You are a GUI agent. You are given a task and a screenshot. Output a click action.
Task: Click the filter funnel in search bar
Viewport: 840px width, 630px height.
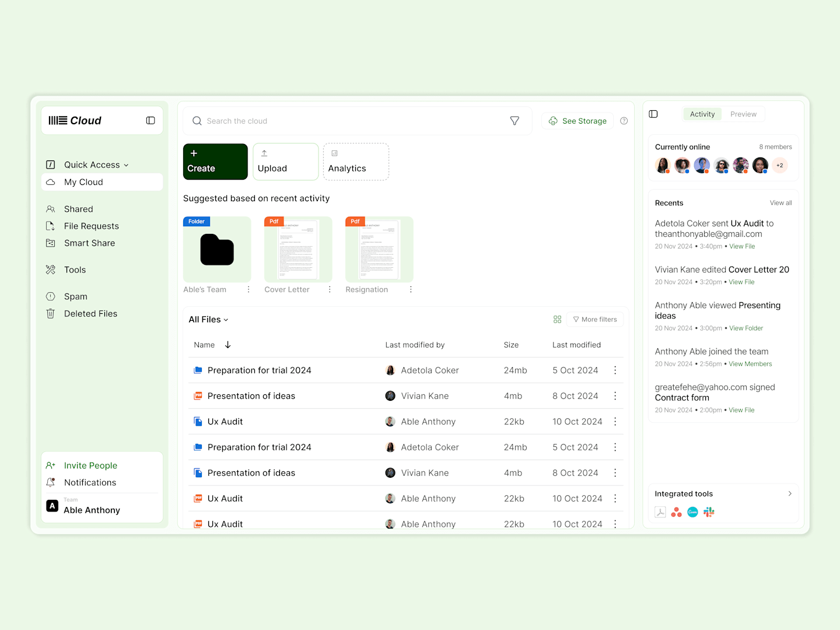tap(514, 121)
